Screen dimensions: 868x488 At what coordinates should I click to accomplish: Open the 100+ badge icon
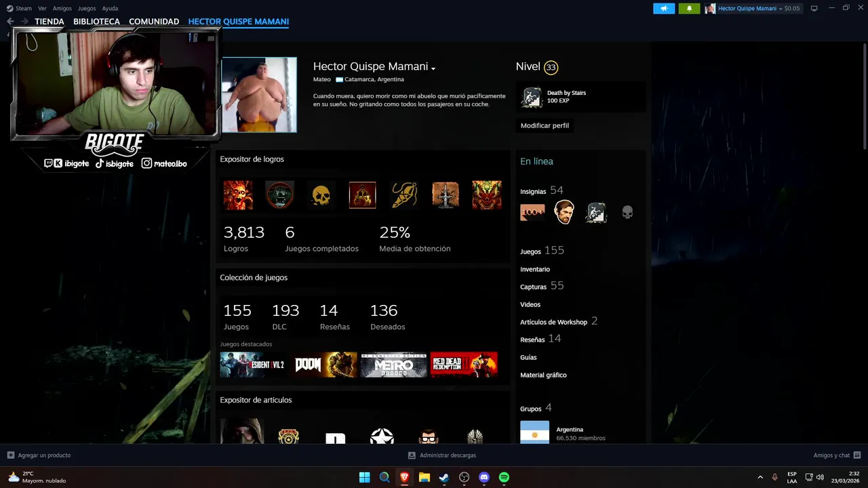point(532,213)
